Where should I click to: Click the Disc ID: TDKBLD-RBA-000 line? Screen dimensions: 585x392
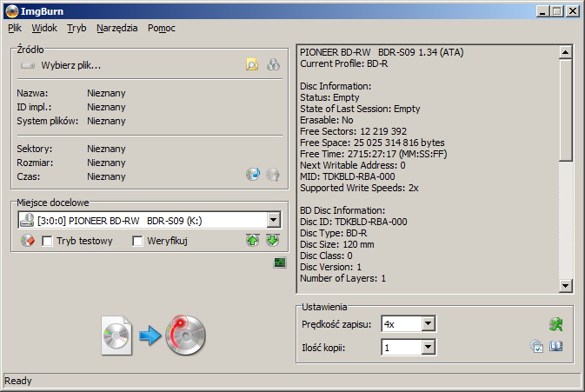[354, 222]
